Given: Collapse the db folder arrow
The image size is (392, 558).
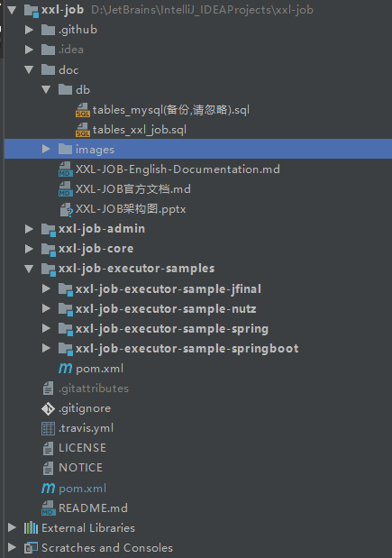Looking at the screenshot, I should tap(46, 89).
